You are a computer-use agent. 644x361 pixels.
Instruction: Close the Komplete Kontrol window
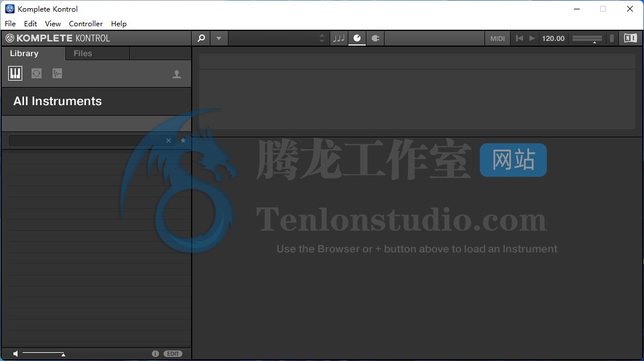click(629, 9)
